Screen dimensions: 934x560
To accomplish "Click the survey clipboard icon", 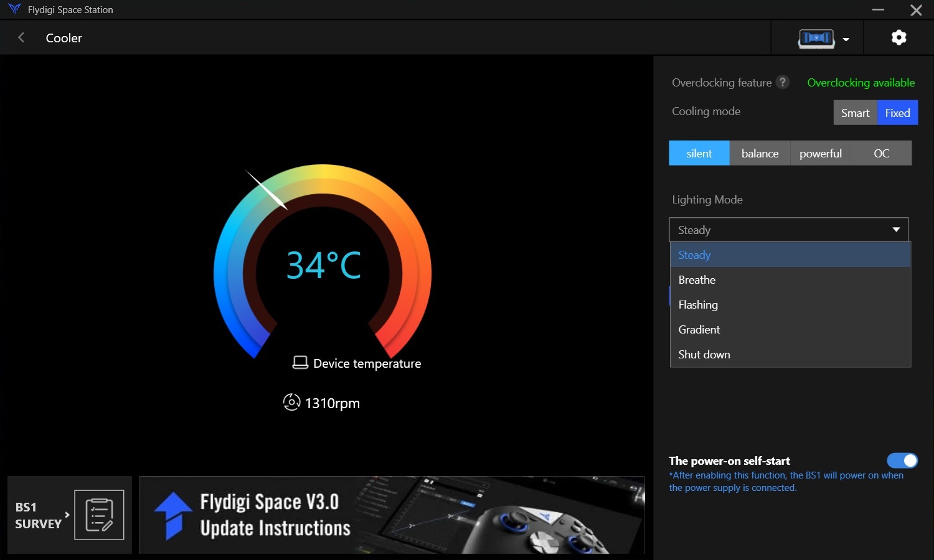I will pos(99,515).
